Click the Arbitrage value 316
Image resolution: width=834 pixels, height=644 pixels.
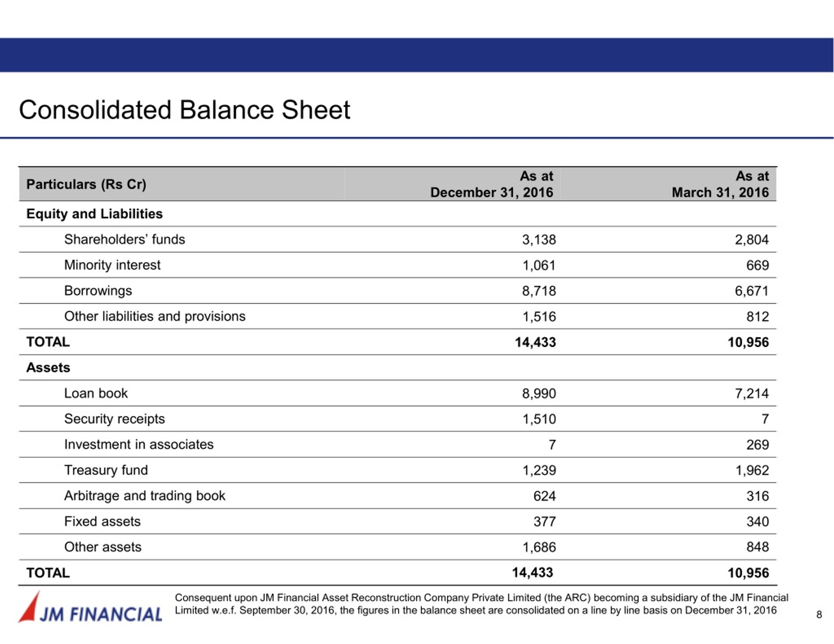pyautogui.click(x=758, y=496)
